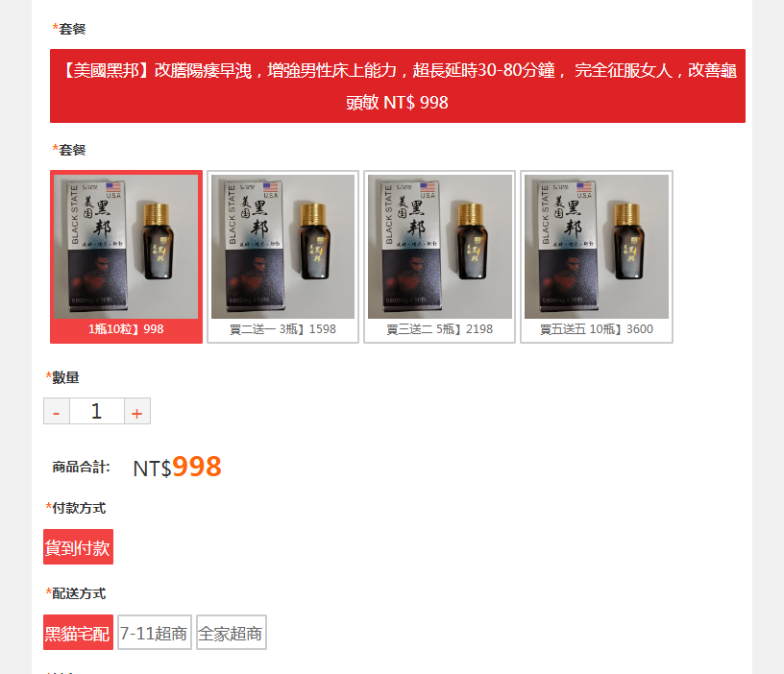Select 全家超商 delivery option
Screen dimensions: 784x674
[231, 632]
